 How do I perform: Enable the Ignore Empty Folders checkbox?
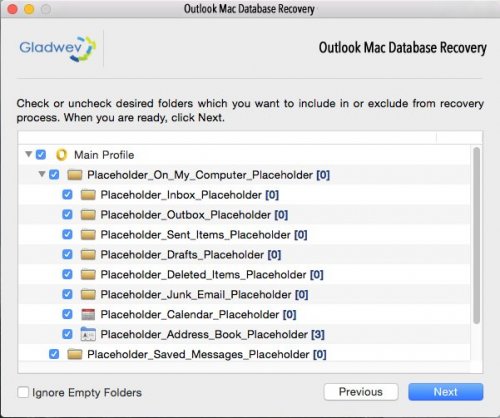tap(23, 392)
